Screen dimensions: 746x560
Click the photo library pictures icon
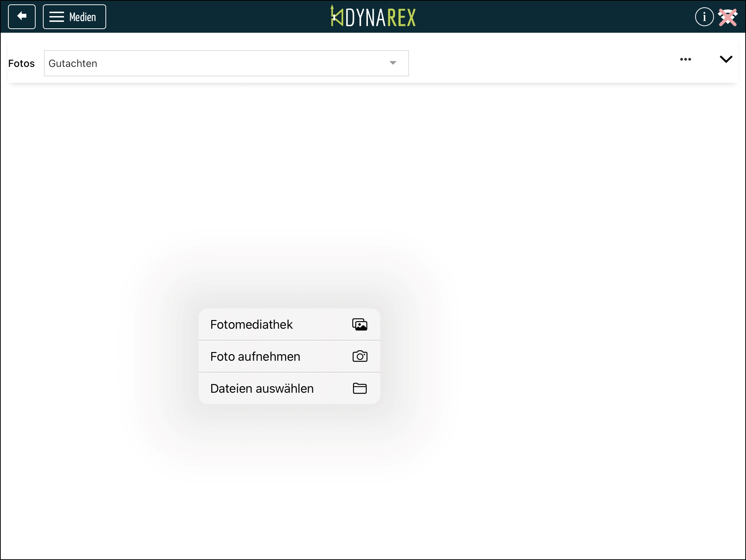pos(360,324)
